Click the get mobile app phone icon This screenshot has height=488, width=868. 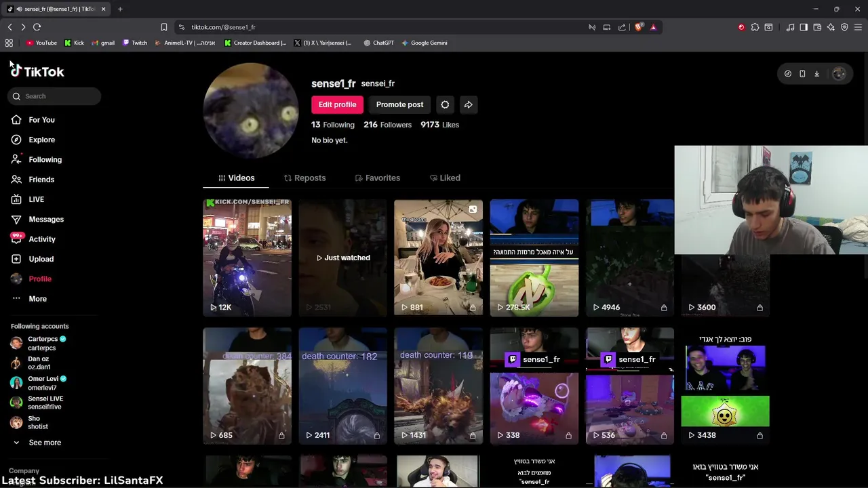tap(802, 74)
